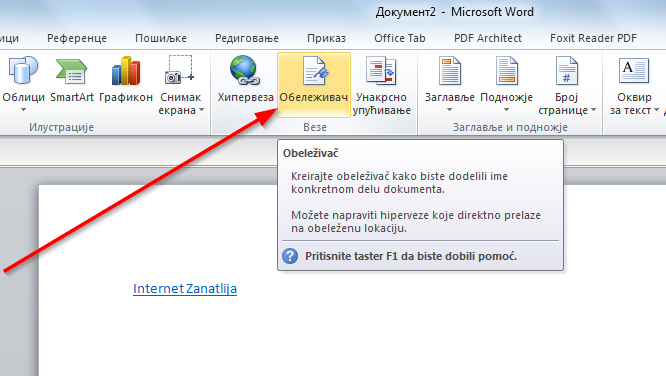Click the Документ2 - Microsoft Word title

[x=454, y=12]
